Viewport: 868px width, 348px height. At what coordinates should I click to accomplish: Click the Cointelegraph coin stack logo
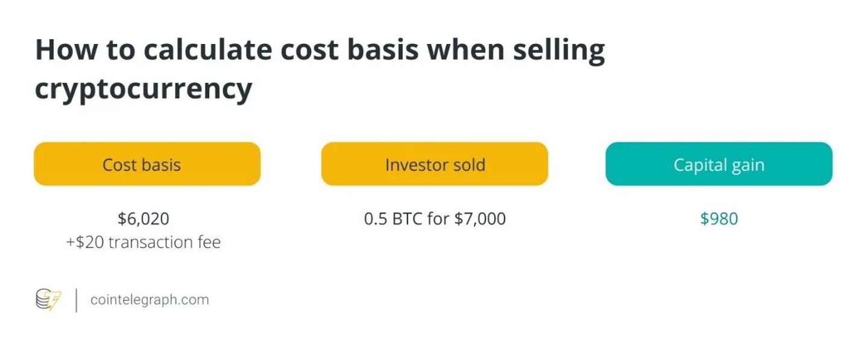(x=48, y=300)
